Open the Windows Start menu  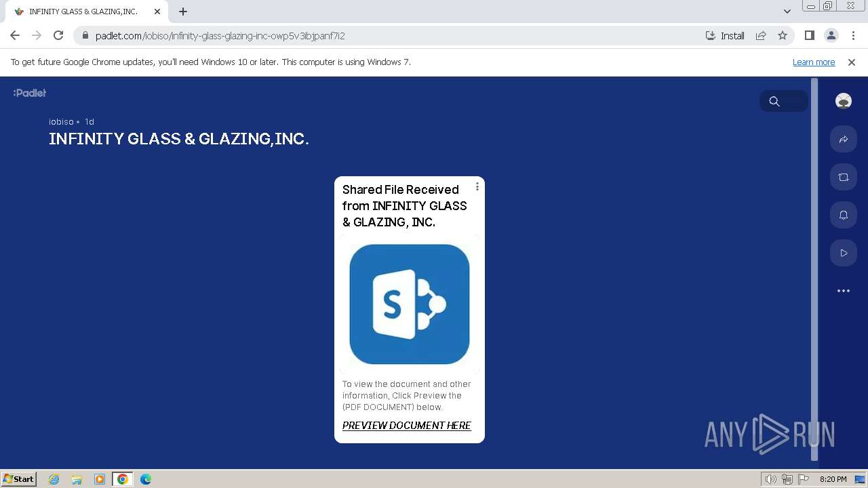pos(19,479)
